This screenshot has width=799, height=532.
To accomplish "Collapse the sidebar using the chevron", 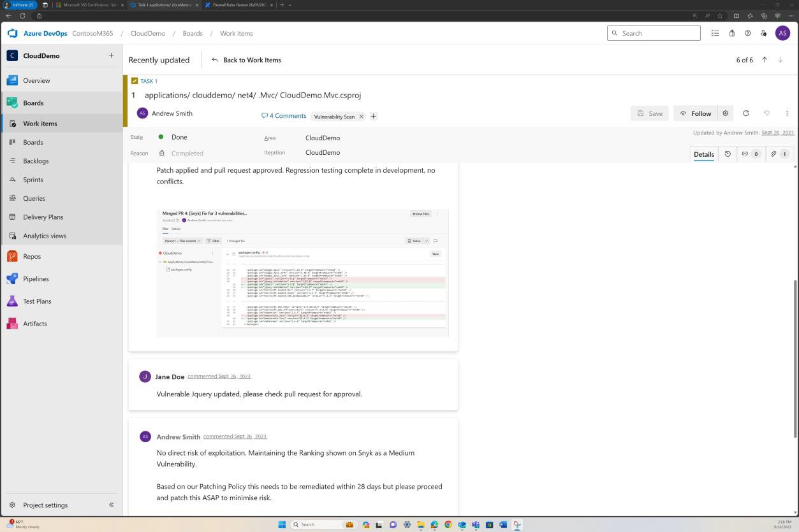I will click(111, 505).
